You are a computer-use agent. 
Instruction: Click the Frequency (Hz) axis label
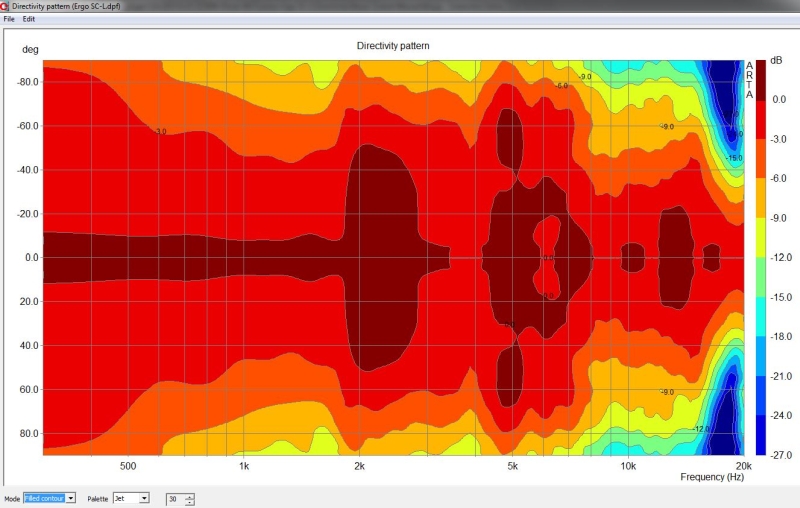coord(712,477)
